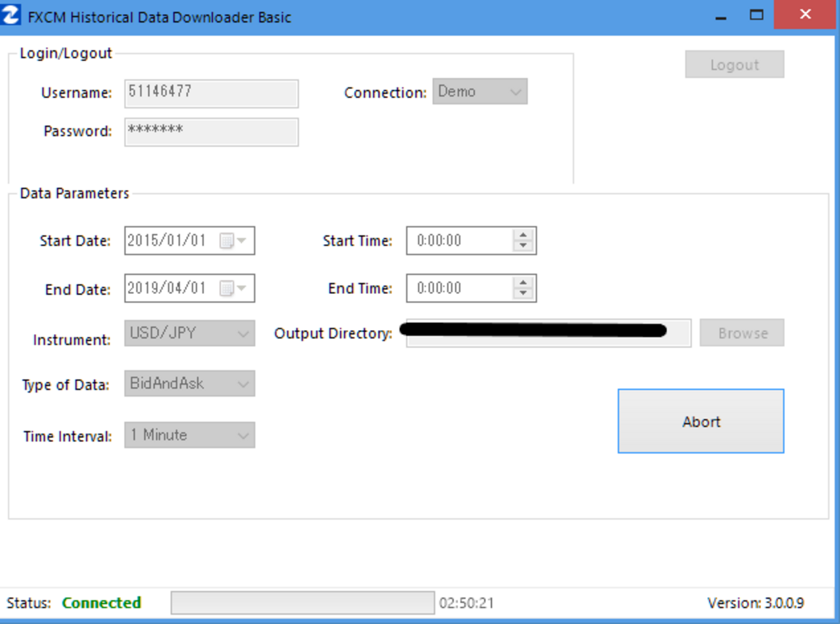This screenshot has height=624, width=840.
Task: Click the Start Date field
Action: pos(190,241)
